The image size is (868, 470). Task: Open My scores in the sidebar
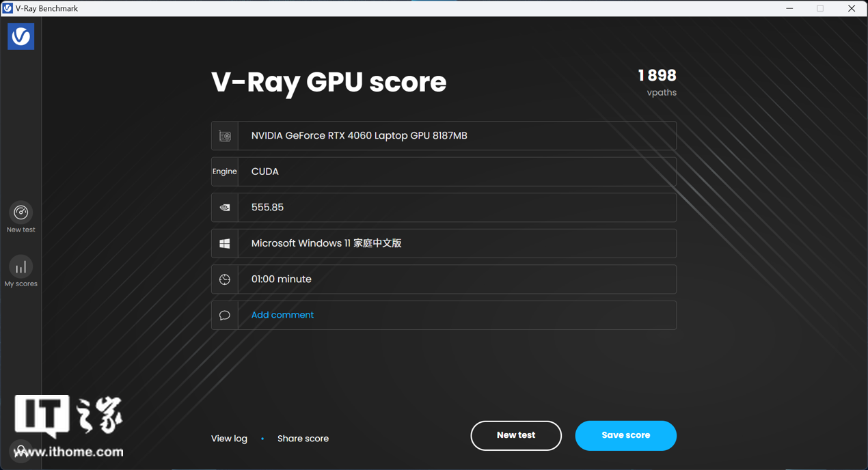pos(21,272)
